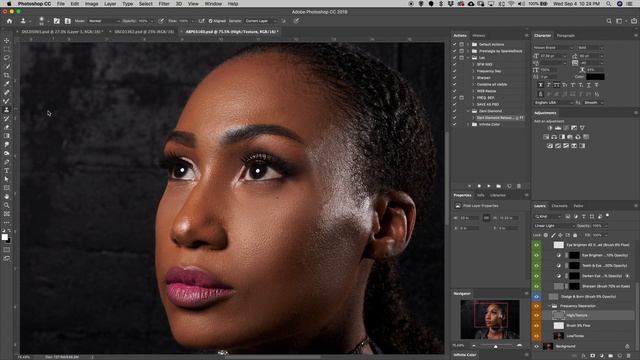This screenshot has width=640, height=360.
Task: Open the anti-aliasing Smooth dropdown
Action: [593, 102]
